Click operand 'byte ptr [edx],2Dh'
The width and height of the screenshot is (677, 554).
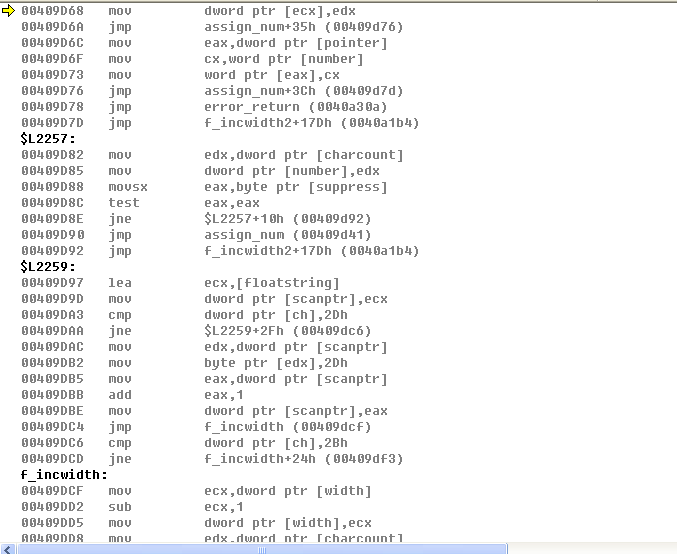[276, 362]
